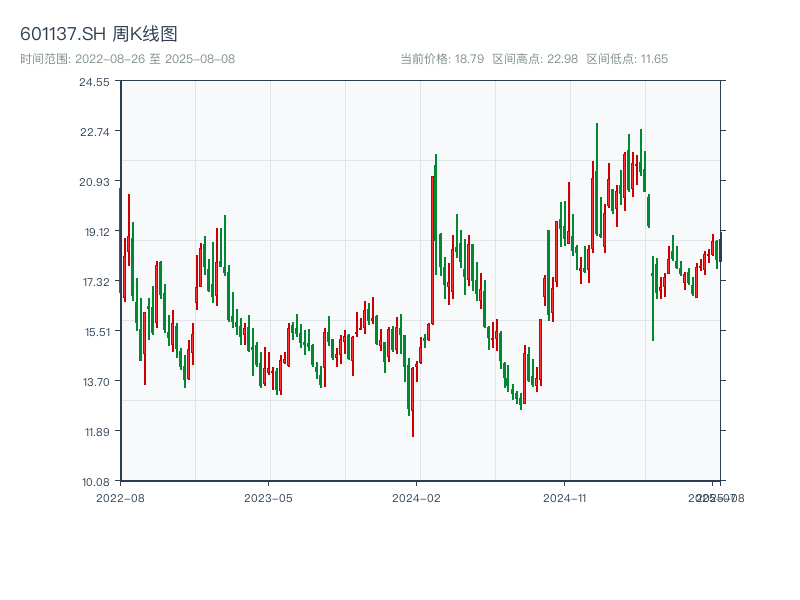This screenshot has height=600, width=800.
Task: Click x-axis label 2023-05
Action: tap(268, 498)
